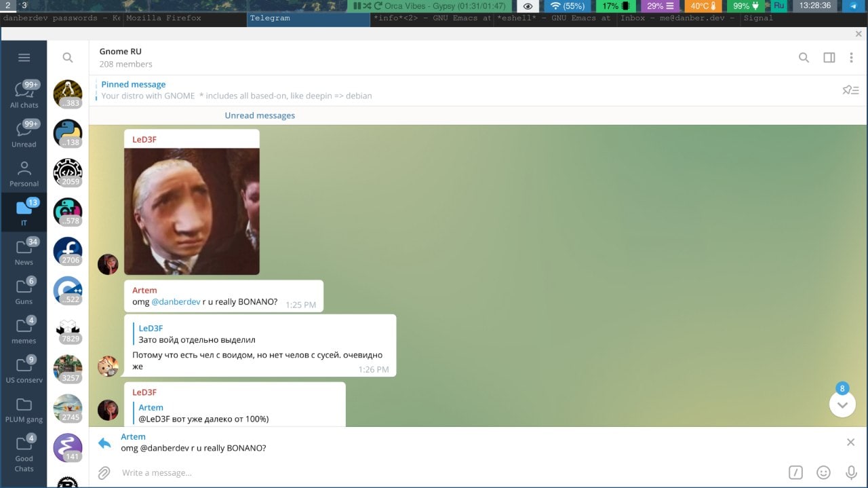Click the reply arrow icon in the compose bar

(104, 443)
